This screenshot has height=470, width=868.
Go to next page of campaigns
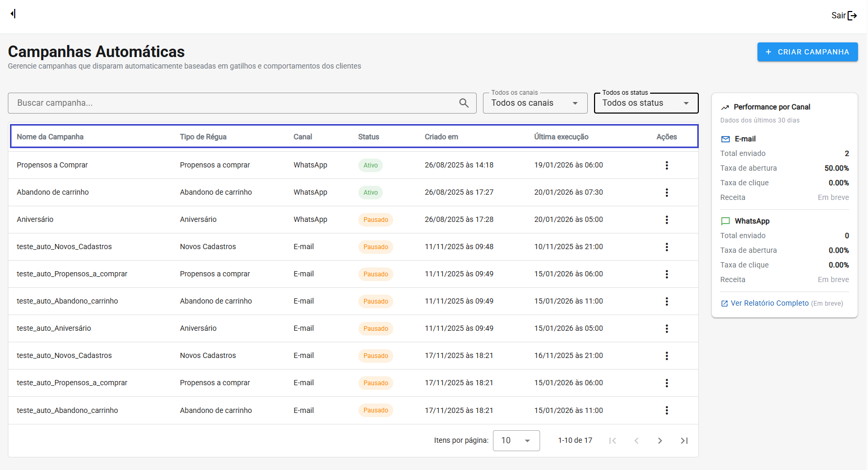coord(660,441)
